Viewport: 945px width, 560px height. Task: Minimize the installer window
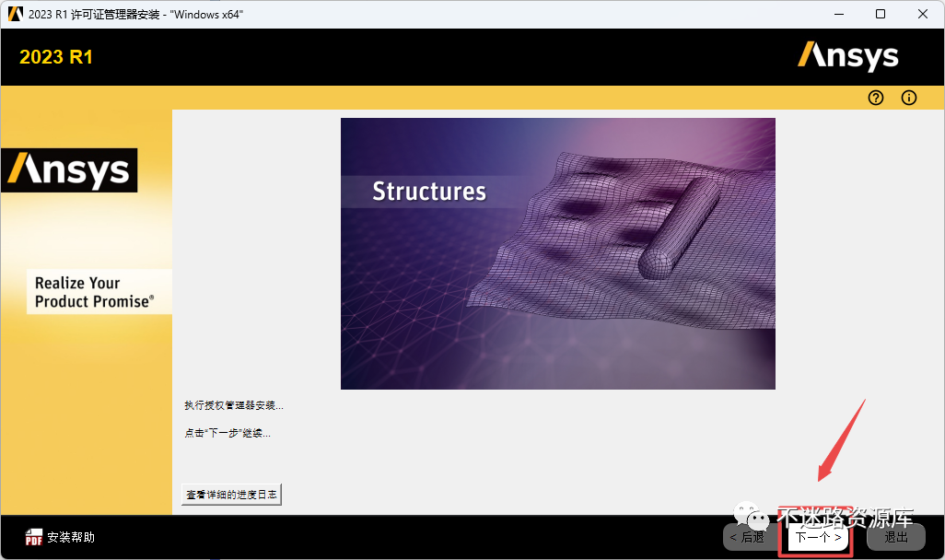coord(839,14)
